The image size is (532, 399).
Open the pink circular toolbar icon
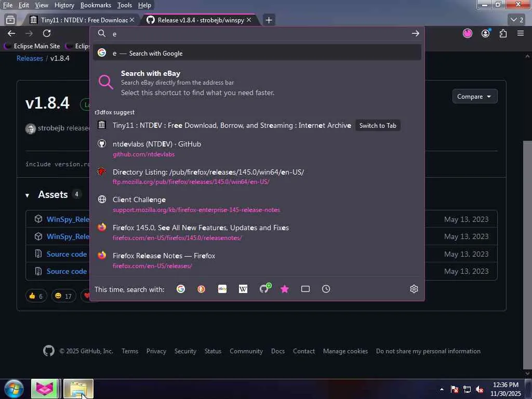coord(468,33)
